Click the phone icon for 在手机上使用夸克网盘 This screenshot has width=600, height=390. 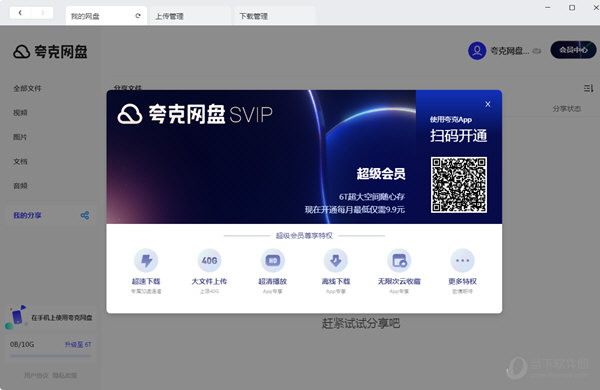(16, 317)
